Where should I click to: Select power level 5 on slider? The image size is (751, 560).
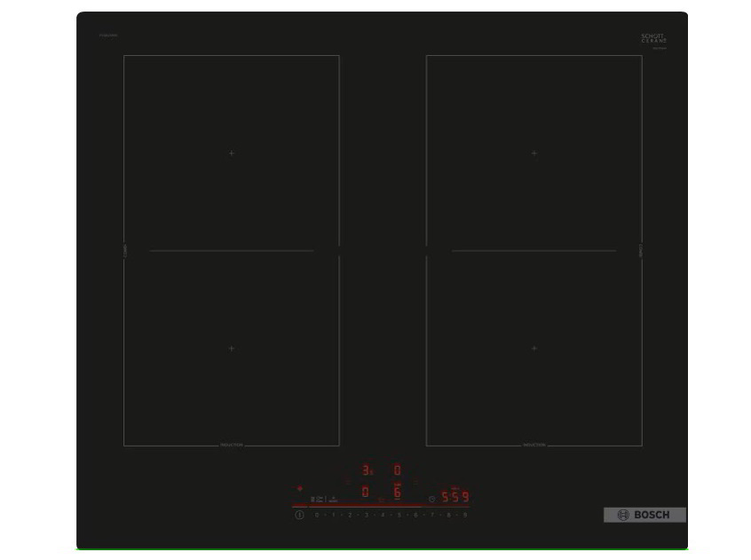(399, 515)
